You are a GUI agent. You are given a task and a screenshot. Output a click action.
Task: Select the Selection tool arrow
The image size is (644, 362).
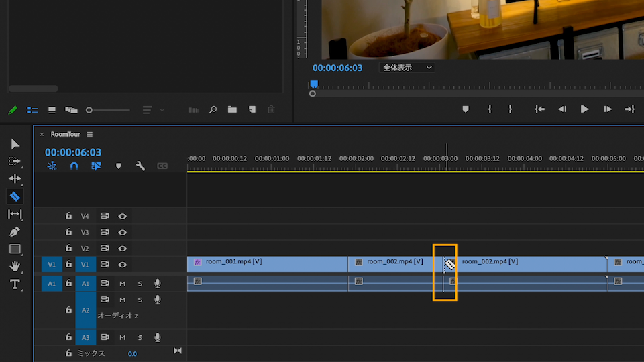[15, 144]
